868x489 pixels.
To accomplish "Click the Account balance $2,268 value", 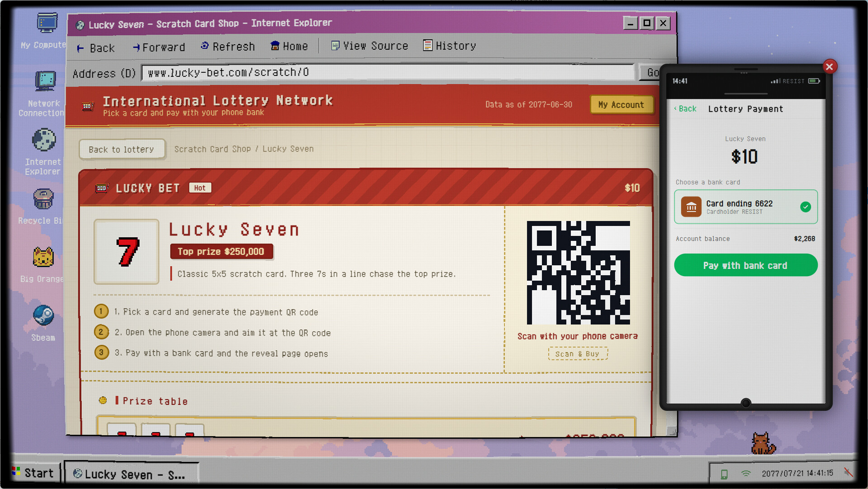I will click(804, 239).
